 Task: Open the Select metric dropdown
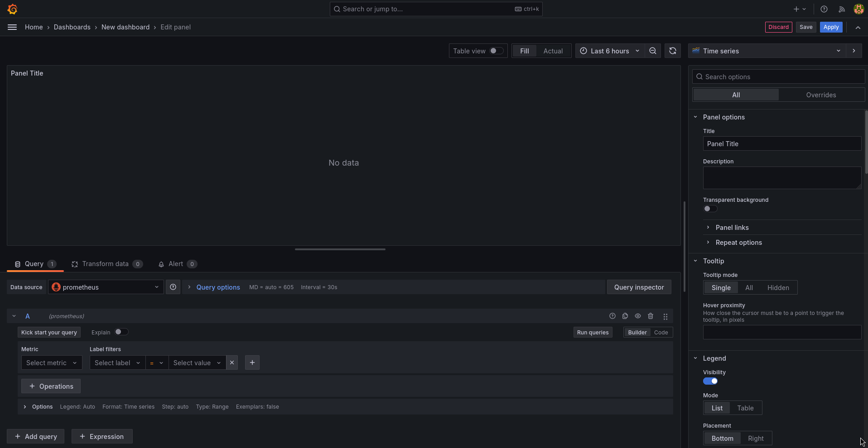pos(52,363)
